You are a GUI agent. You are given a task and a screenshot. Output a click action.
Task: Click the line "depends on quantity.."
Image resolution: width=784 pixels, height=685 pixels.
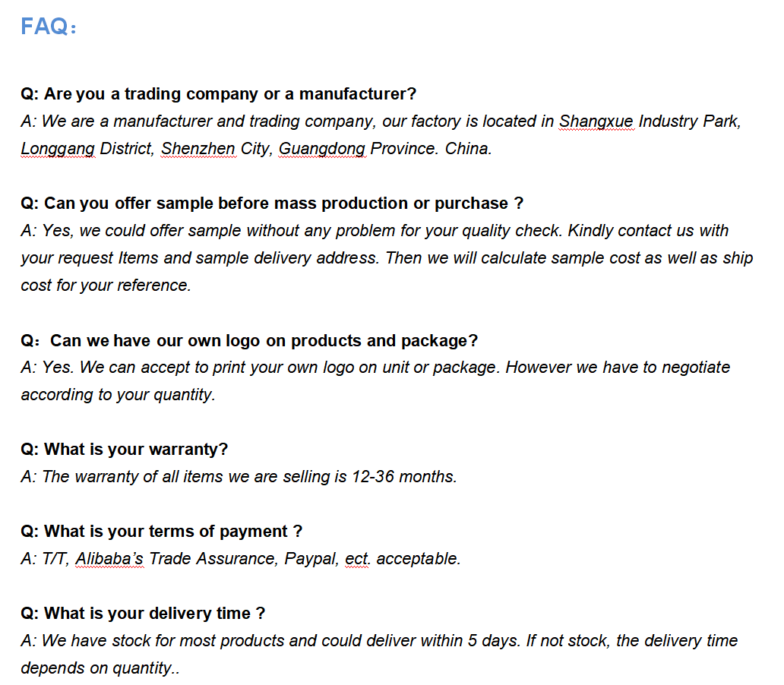[100, 668]
